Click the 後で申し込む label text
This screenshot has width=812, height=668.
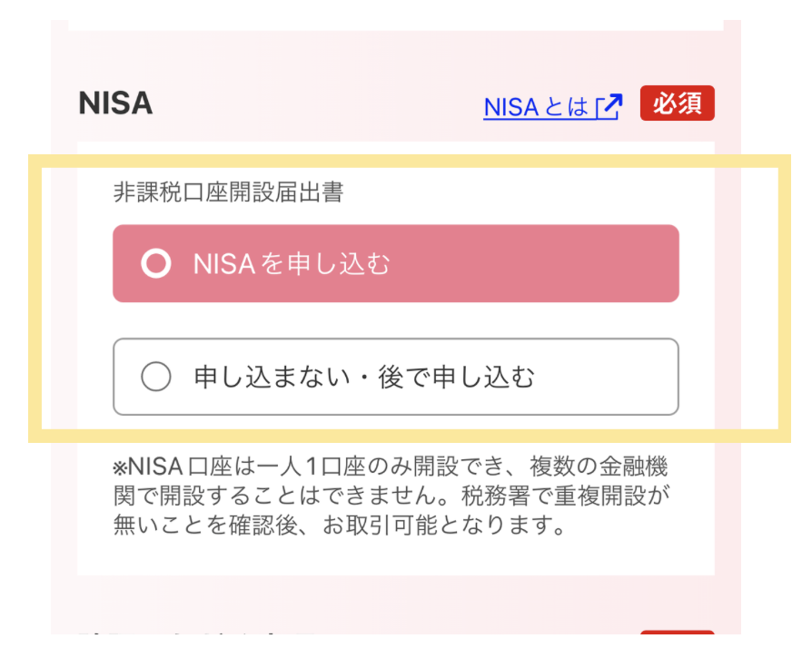[456, 377]
